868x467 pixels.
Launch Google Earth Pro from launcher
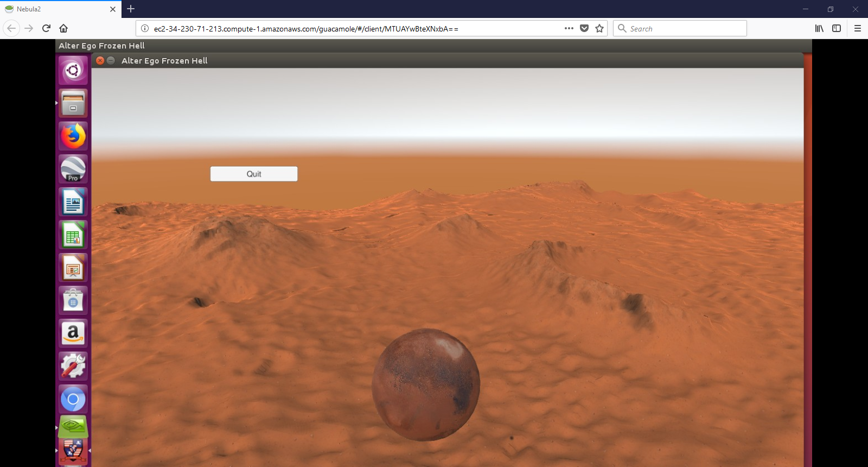73,169
